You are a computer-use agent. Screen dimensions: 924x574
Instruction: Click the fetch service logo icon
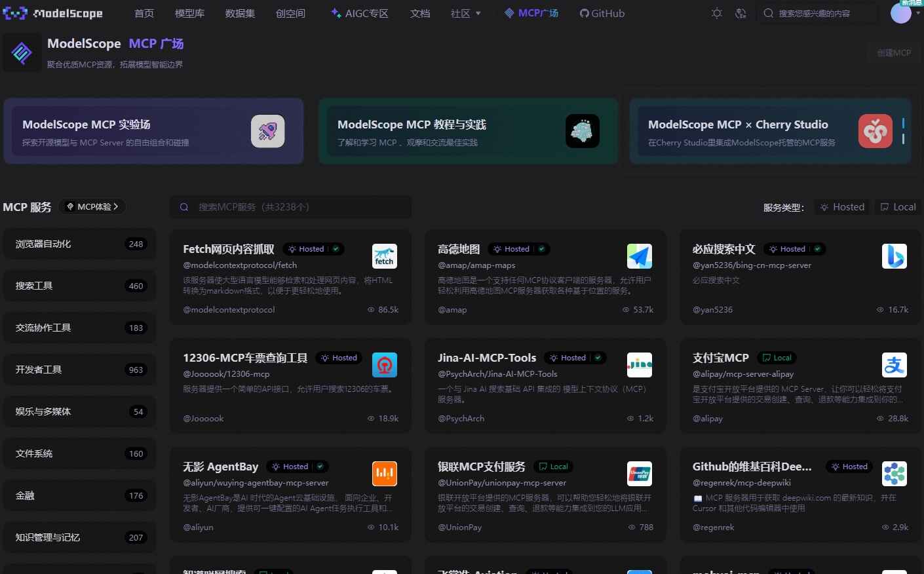pos(384,256)
